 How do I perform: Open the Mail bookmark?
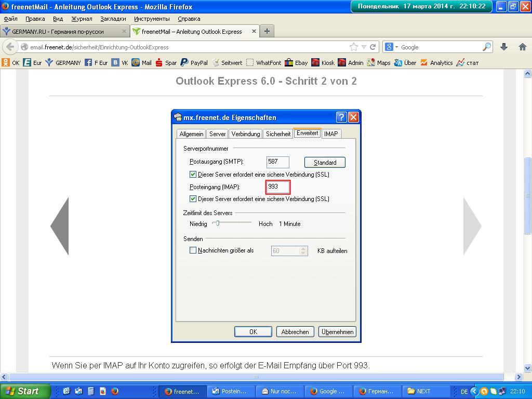pos(141,62)
